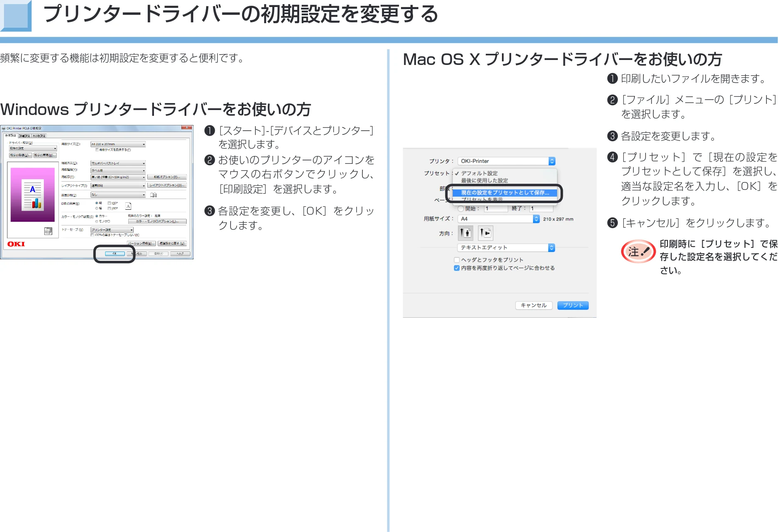This screenshot has width=778, height=532.
Task: Click 給紙オプション button
Action: [167, 177]
